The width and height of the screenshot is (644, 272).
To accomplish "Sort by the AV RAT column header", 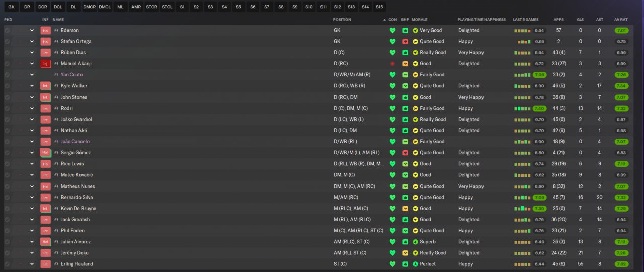I will pos(621,20).
